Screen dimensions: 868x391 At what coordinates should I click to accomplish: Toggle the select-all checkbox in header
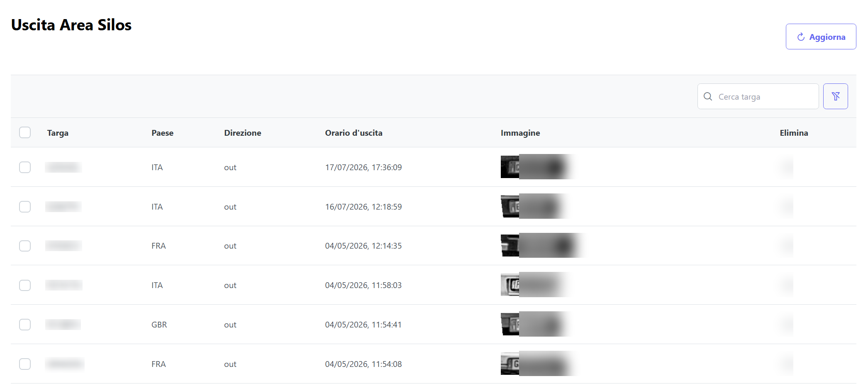(x=25, y=132)
